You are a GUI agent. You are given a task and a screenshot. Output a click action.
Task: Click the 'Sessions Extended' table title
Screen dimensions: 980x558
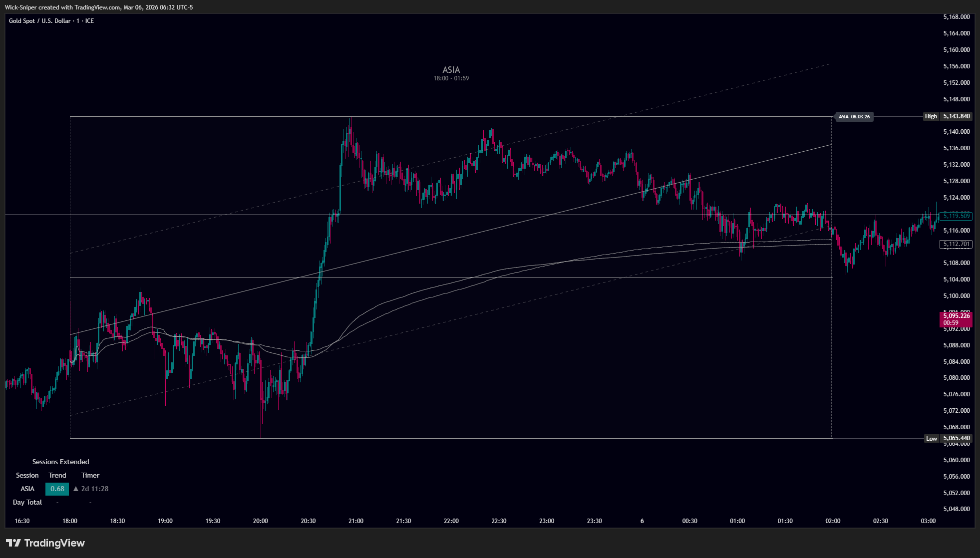pyautogui.click(x=60, y=462)
